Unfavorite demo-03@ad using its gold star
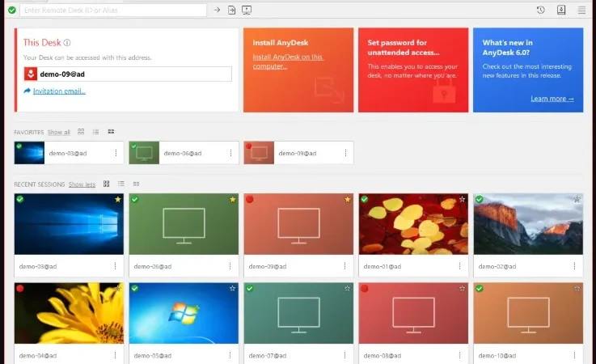 point(118,199)
